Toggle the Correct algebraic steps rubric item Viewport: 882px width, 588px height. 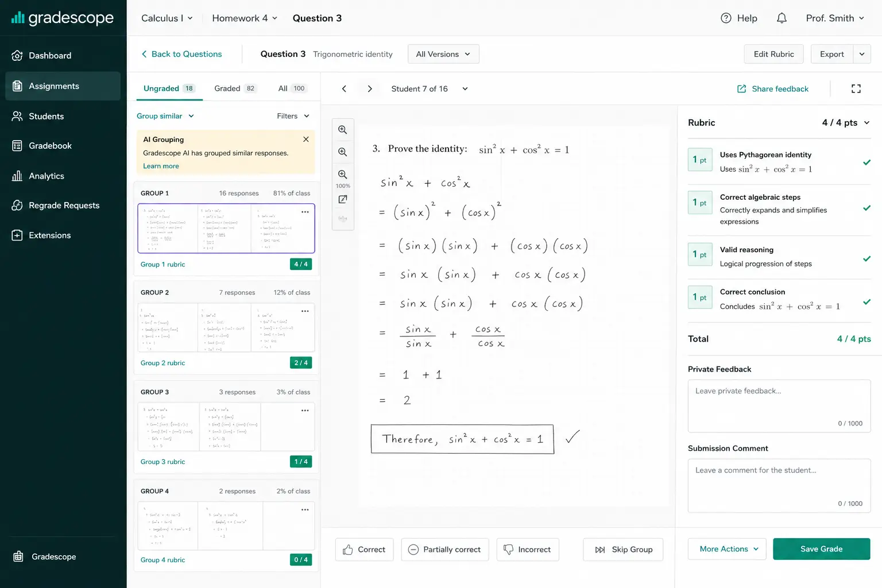(779, 209)
